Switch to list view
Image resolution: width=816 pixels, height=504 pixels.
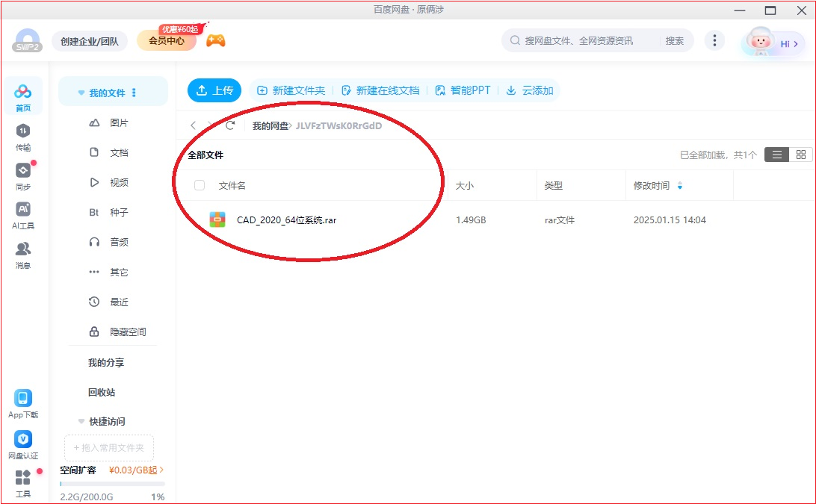pos(776,155)
